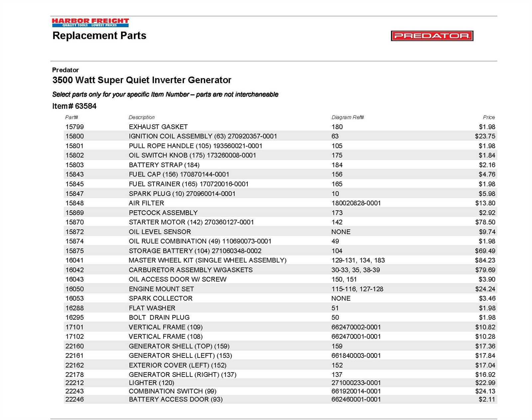Select part number 15799
The height and width of the screenshot is (420, 532).
[x=74, y=127]
